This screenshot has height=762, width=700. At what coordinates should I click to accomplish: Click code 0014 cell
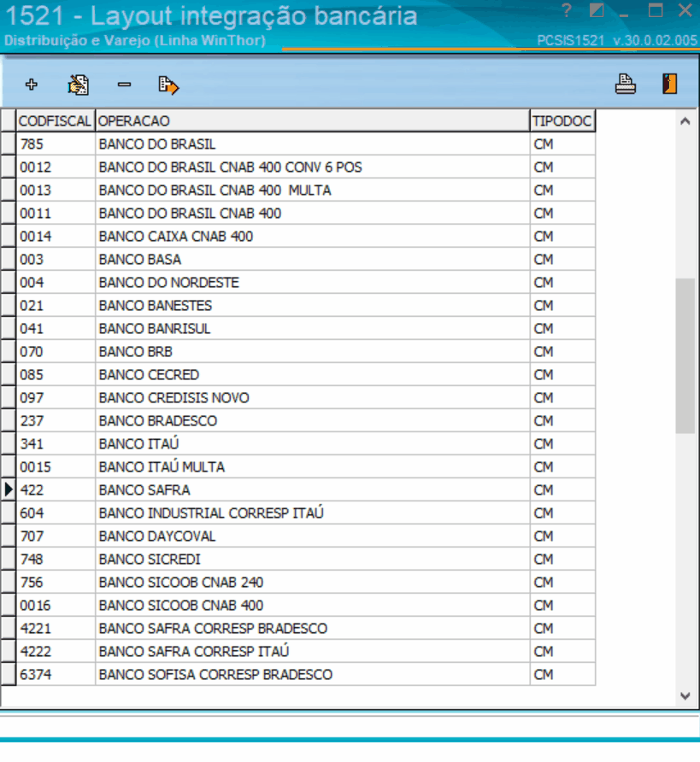coord(56,236)
